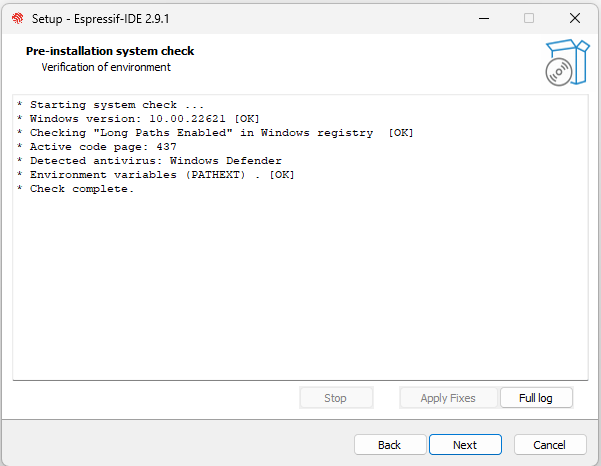Viewport: 601px width, 466px height.
Task: Select the "Starting system check" log line
Action: (x=110, y=105)
